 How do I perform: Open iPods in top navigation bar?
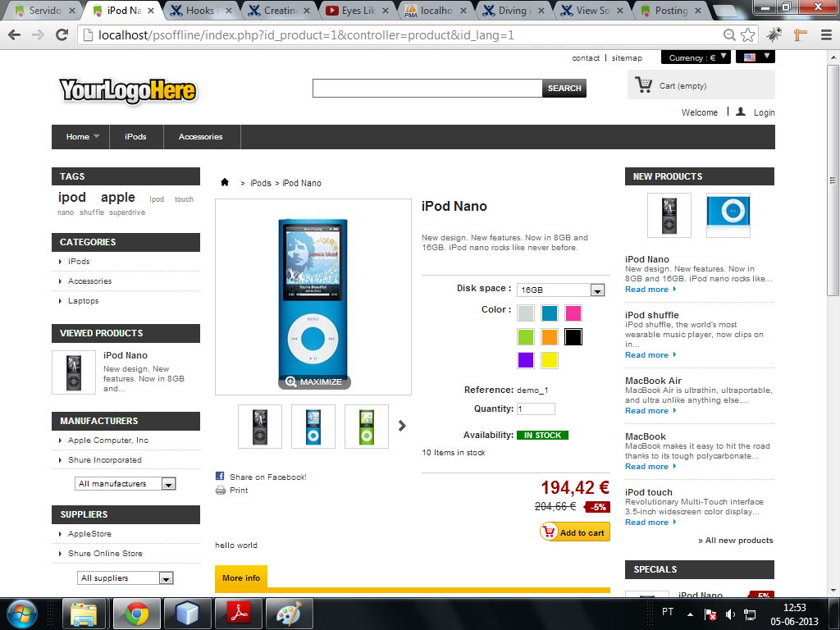(x=135, y=137)
